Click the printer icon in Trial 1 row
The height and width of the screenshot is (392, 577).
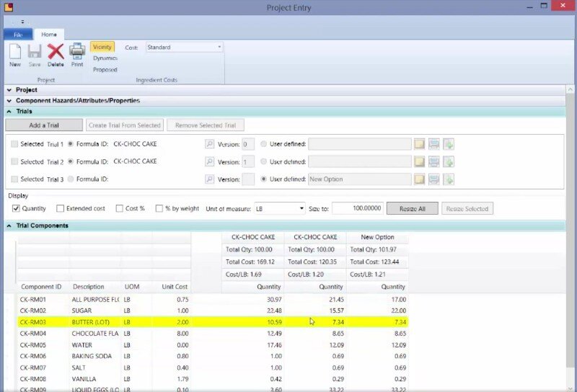pyautogui.click(x=433, y=144)
